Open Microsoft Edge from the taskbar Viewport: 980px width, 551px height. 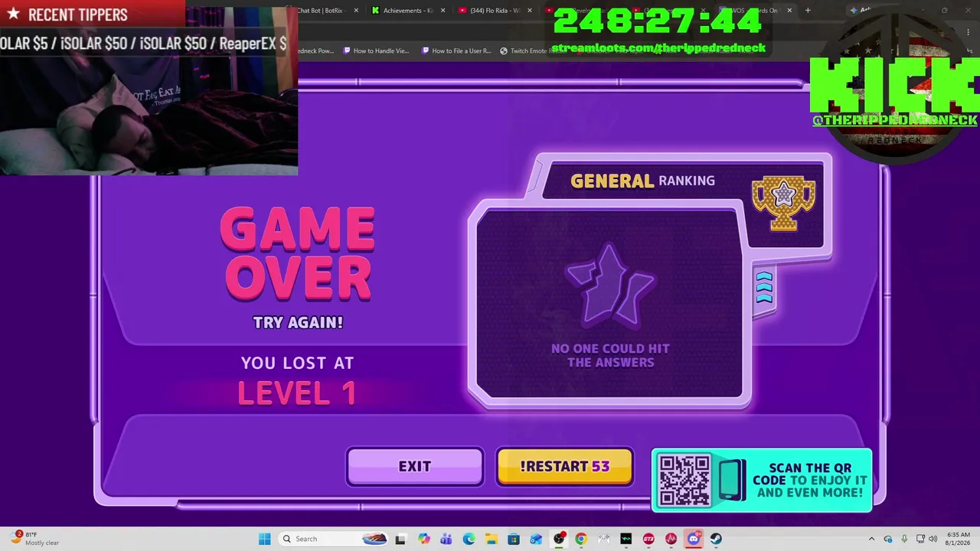click(469, 539)
